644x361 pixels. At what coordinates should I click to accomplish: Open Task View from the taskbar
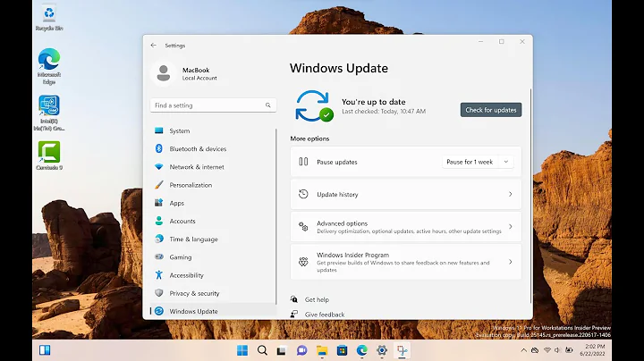pos(282,351)
